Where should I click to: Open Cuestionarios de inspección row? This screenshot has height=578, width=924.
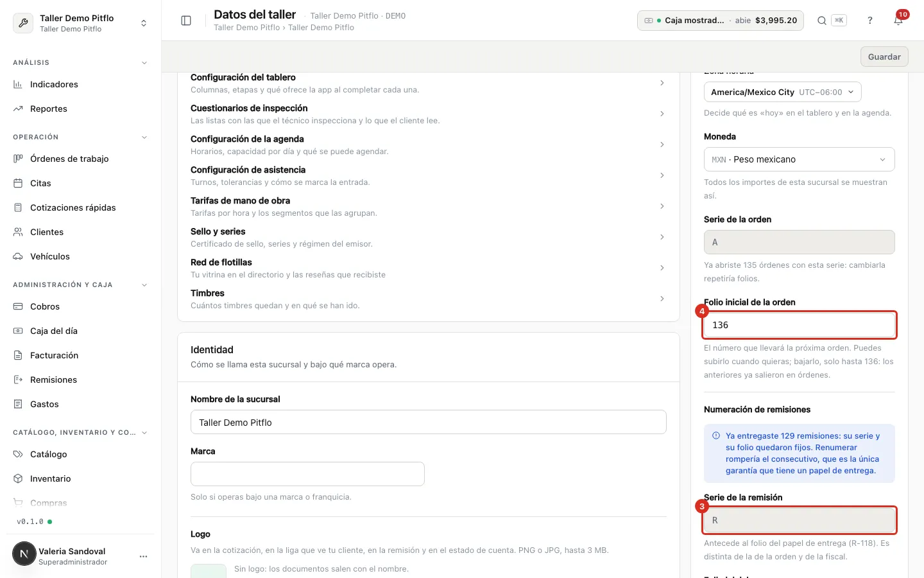tap(429, 114)
